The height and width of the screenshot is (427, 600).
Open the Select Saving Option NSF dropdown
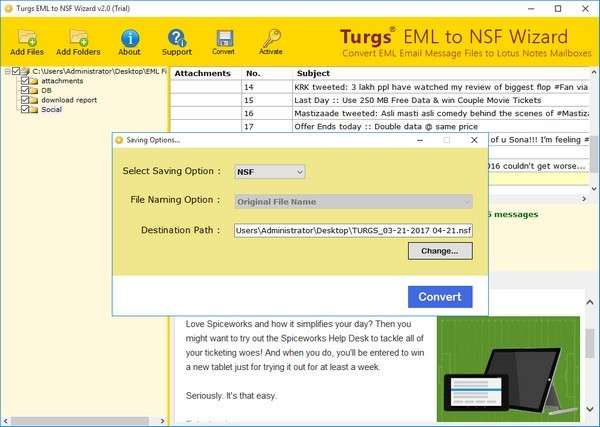(270, 172)
